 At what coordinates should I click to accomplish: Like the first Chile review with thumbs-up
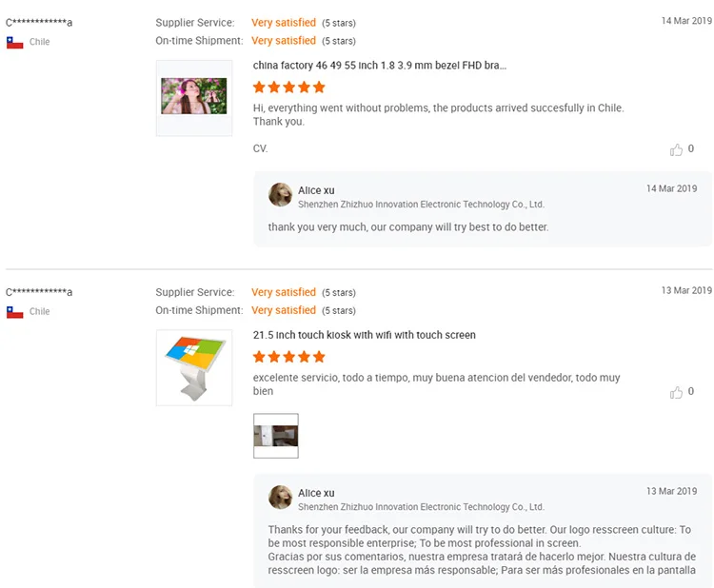point(677,149)
